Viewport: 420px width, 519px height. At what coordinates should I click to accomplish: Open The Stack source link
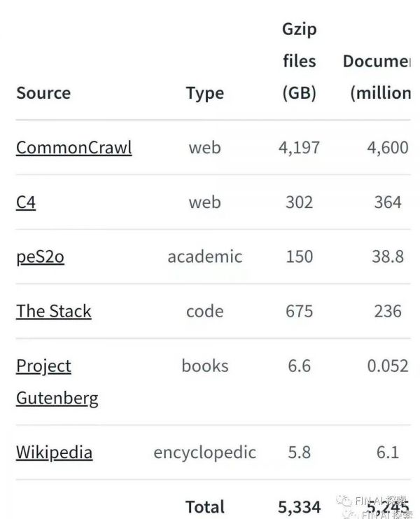(54, 311)
